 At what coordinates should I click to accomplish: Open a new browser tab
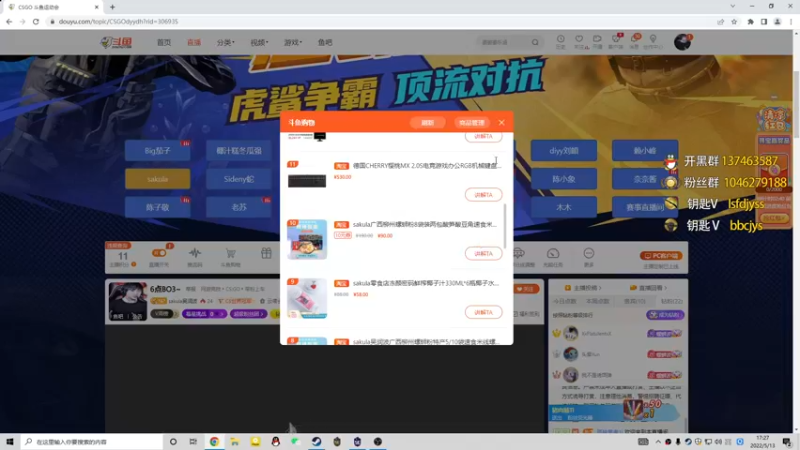112,7
